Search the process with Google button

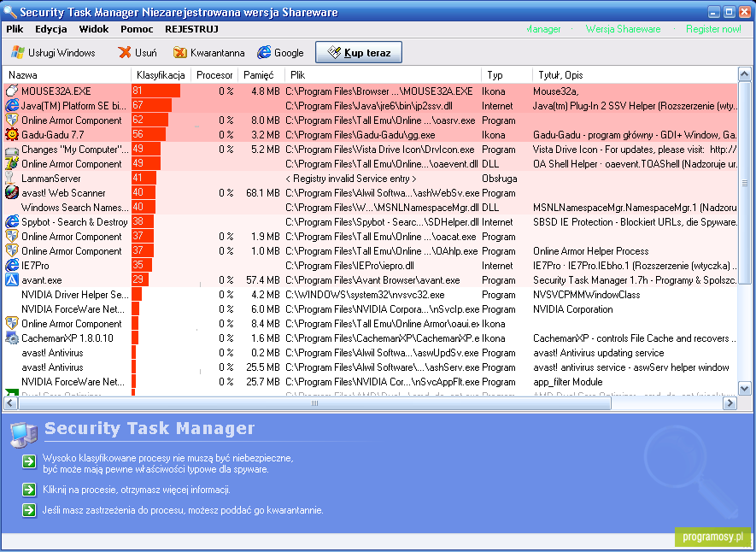[x=280, y=52]
